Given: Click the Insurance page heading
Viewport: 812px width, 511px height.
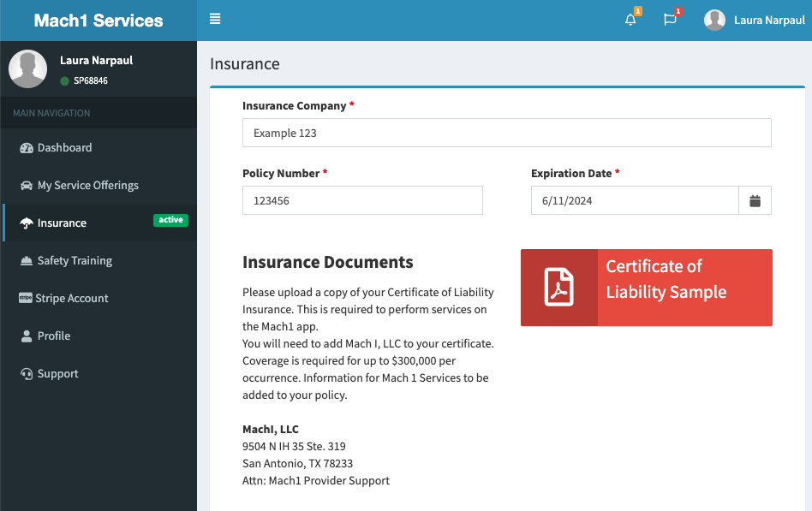Looking at the screenshot, I should coord(244,63).
